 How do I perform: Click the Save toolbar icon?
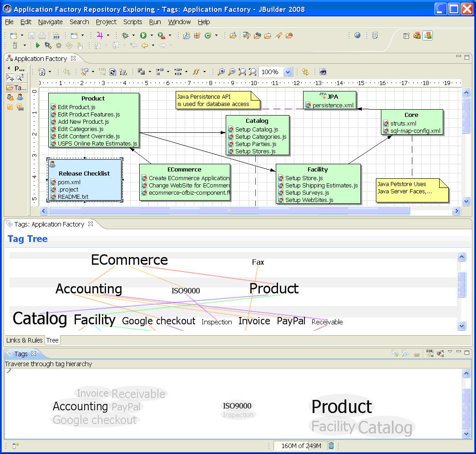point(31,36)
